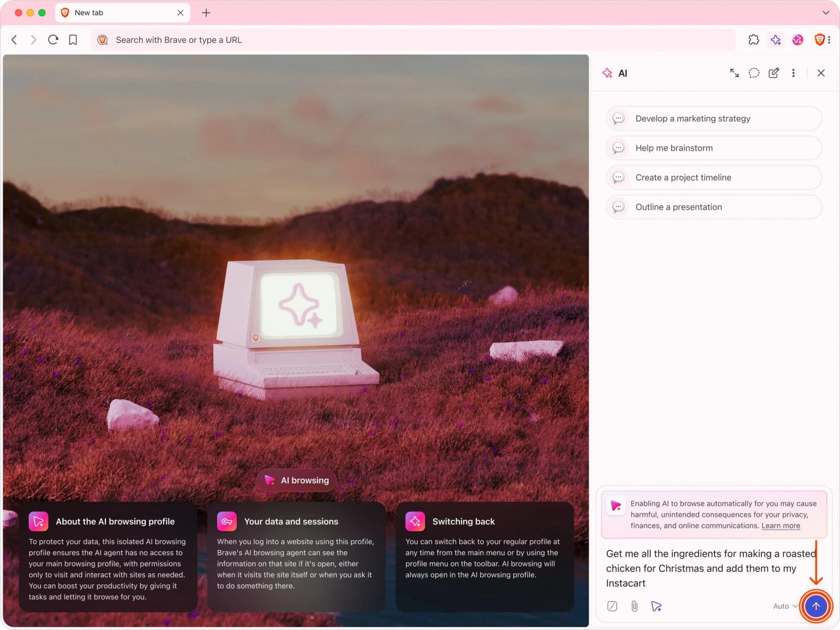Open Brave Shields in the address bar

102,39
